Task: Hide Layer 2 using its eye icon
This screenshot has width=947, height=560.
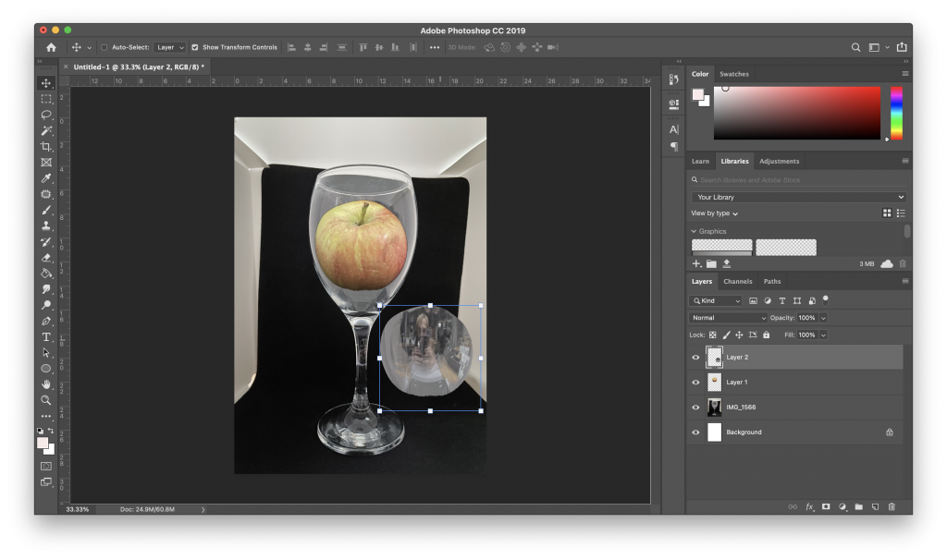Action: (x=695, y=357)
